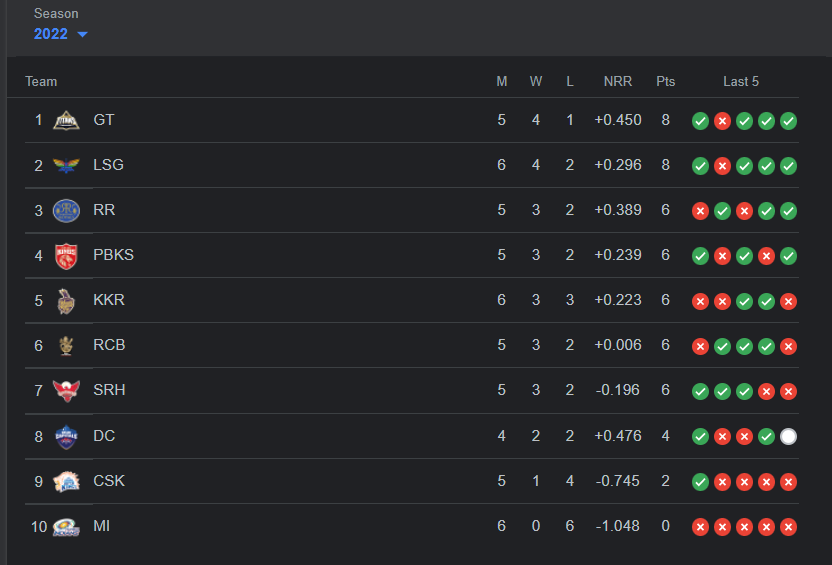The height and width of the screenshot is (565, 832).
Task: Click the Rajasthan Royals team logo
Action: click(x=65, y=210)
